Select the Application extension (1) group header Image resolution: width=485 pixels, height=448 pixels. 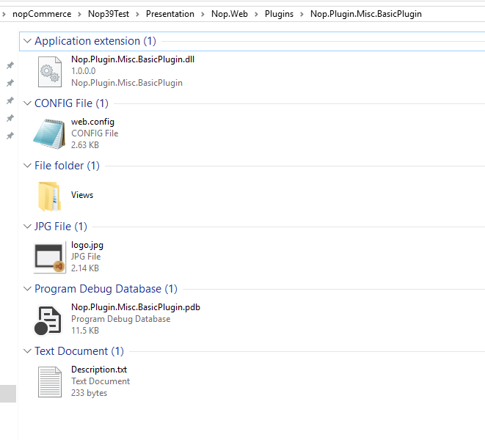pyautogui.click(x=95, y=41)
